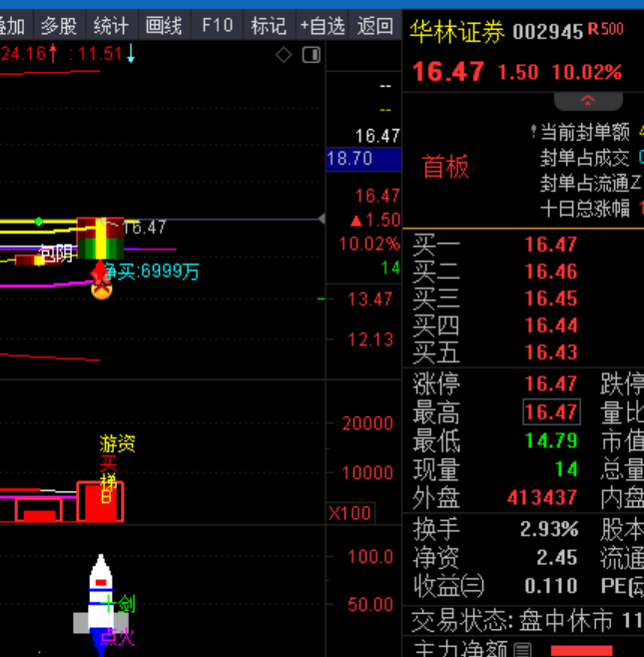This screenshot has width=644, height=657.
Task: Click the 首板 label
Action: [445, 167]
